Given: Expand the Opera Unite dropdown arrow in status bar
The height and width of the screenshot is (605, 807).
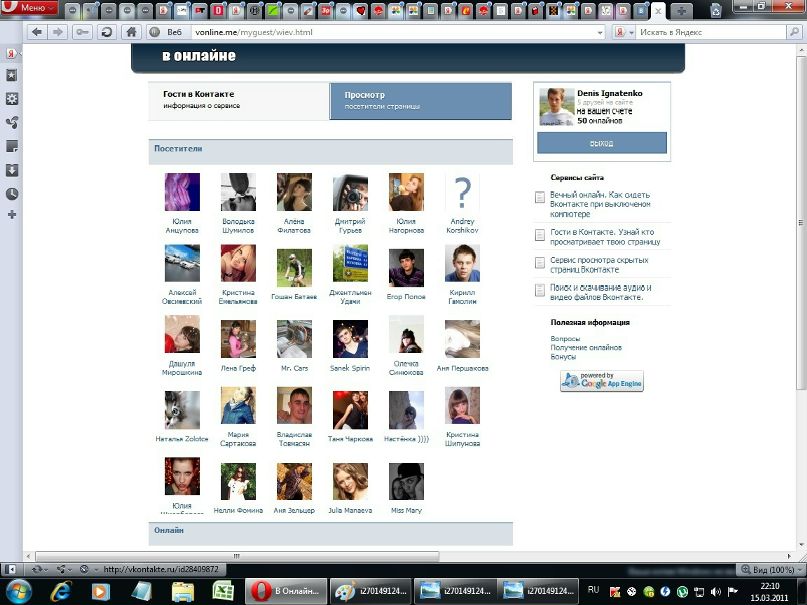Looking at the screenshot, I should click(x=70, y=570).
